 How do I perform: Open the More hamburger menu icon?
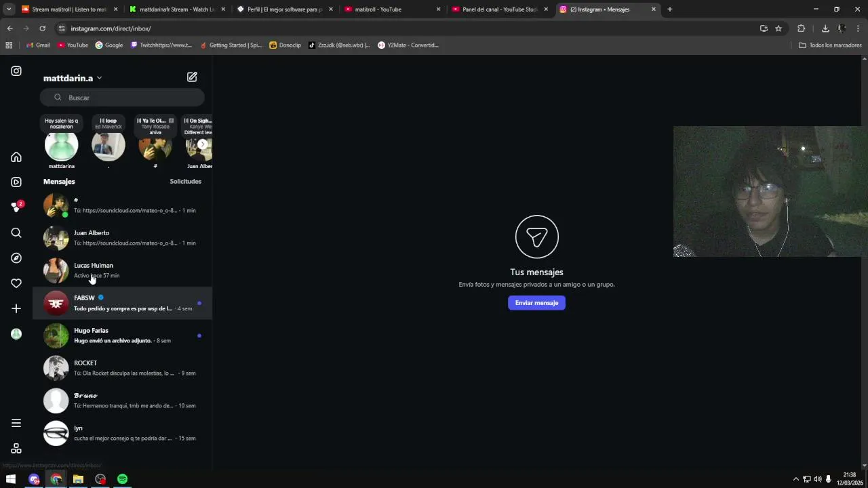(x=16, y=424)
